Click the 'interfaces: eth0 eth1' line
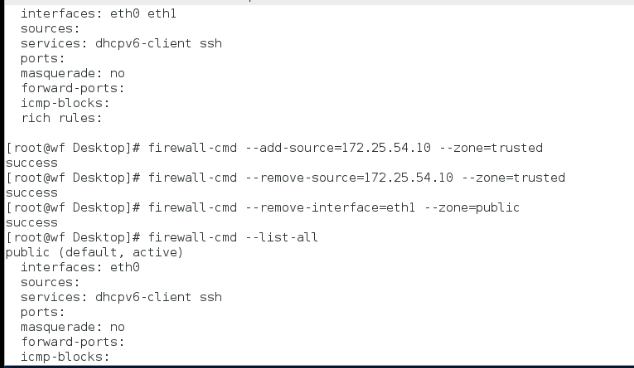 (99, 14)
